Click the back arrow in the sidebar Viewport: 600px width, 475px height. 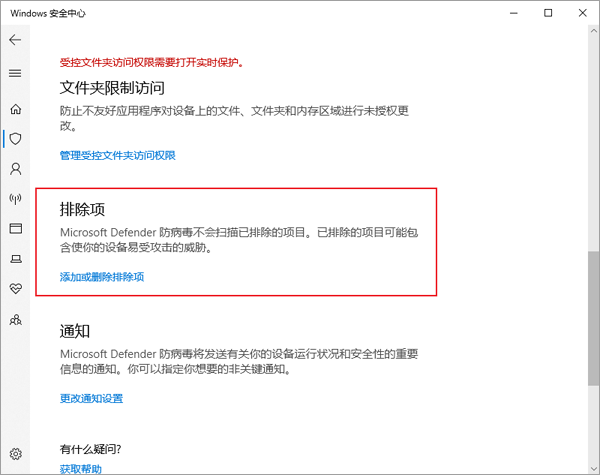[15, 40]
